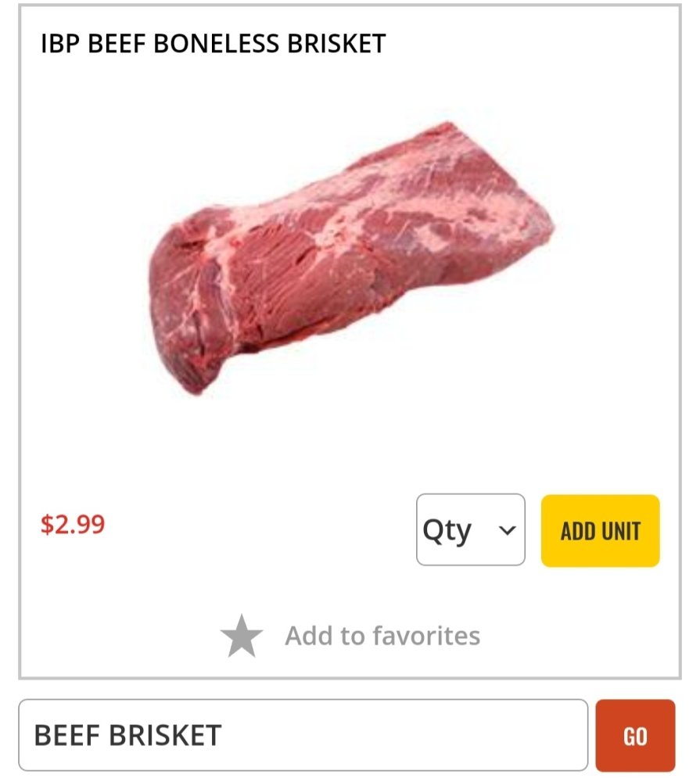Click the 'Qty' label inside the selector
The width and height of the screenshot is (700, 782).
[447, 530]
